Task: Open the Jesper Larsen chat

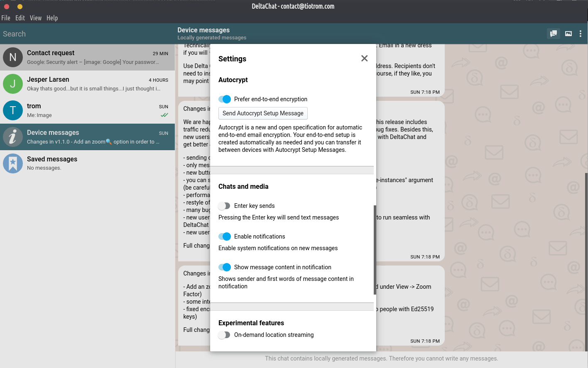Action: [87, 84]
